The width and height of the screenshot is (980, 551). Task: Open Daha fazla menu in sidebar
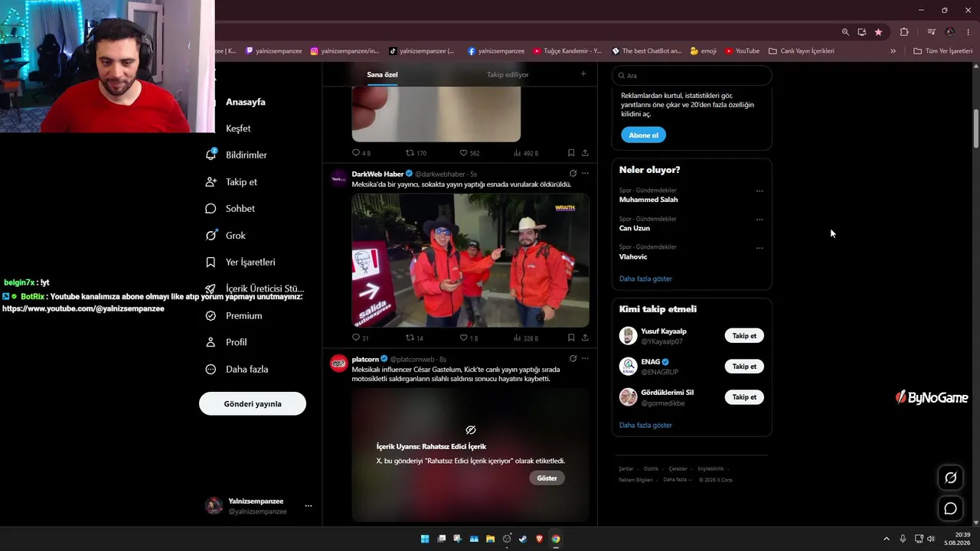coord(237,369)
